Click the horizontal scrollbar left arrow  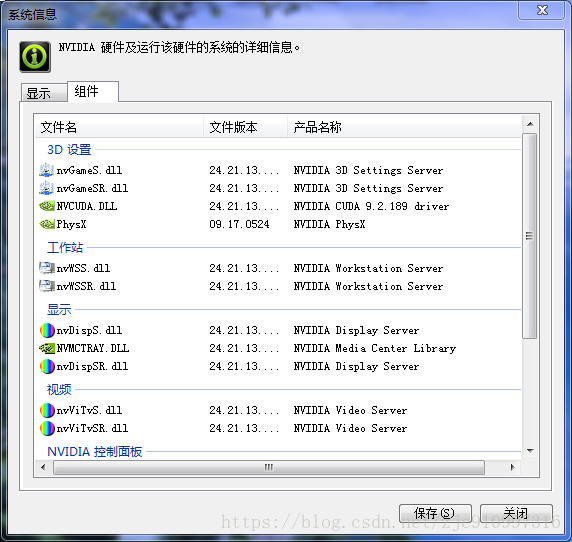coord(43,467)
